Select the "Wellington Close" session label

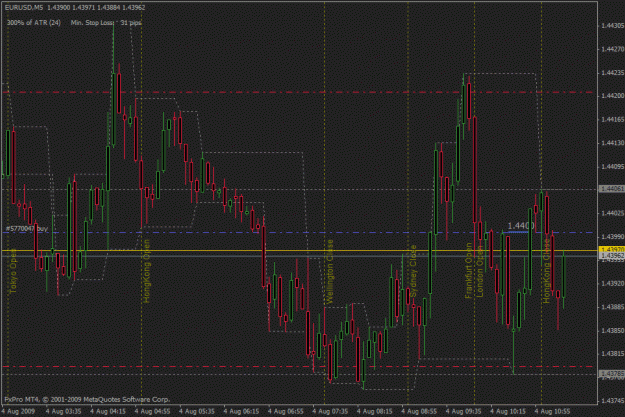tap(330, 272)
